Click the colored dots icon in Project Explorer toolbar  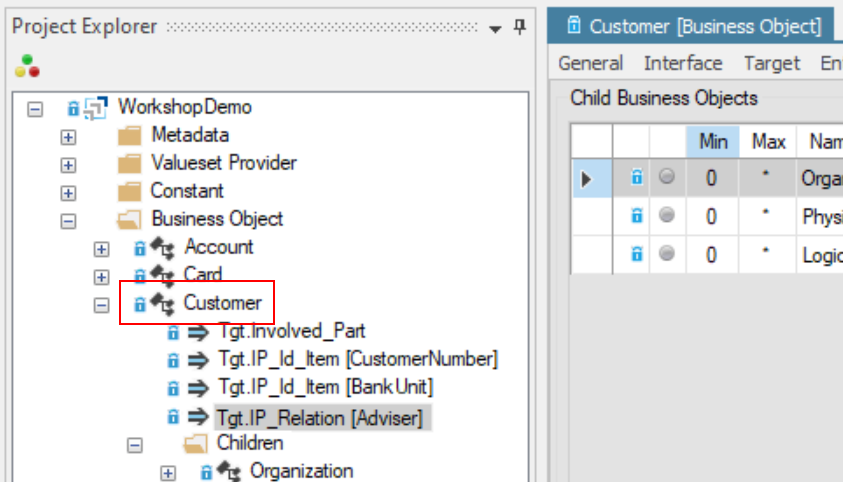pyautogui.click(x=27, y=66)
